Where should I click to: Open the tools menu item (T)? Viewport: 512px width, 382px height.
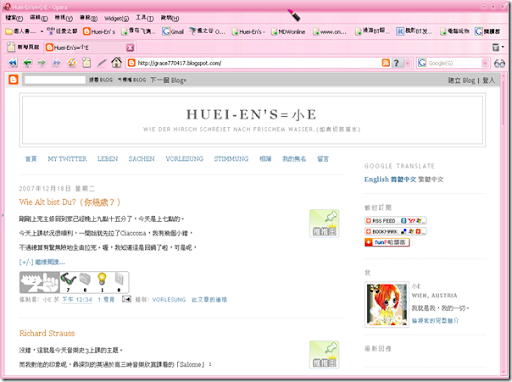pyautogui.click(x=145, y=18)
